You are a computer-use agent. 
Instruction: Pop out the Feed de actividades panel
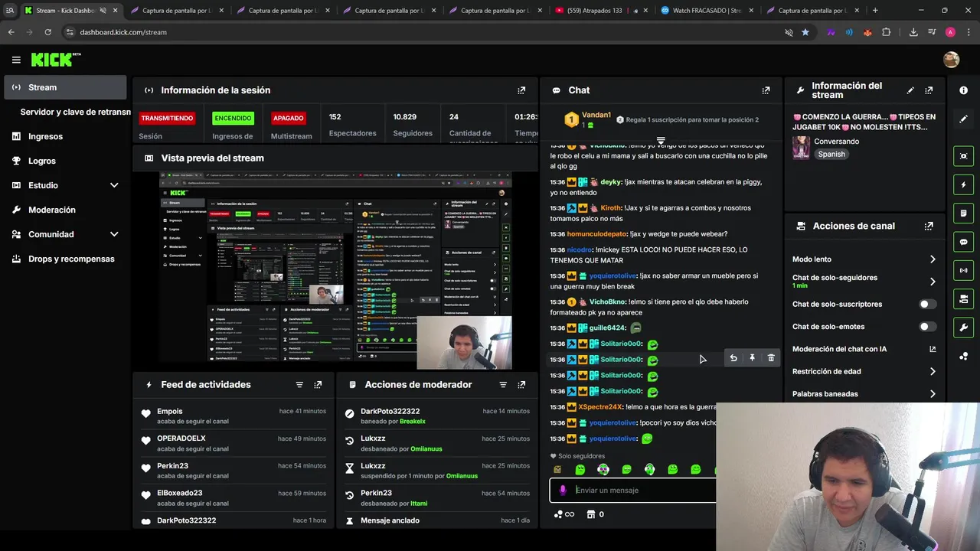click(318, 385)
